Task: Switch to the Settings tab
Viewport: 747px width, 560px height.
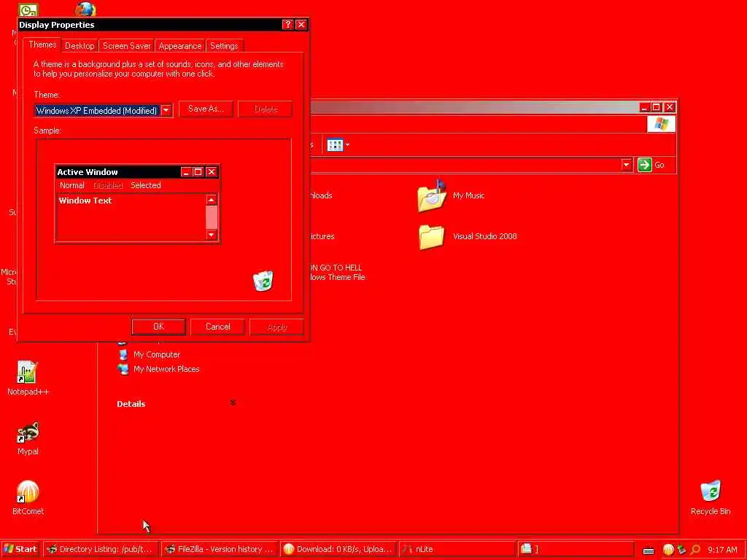Action: (x=224, y=46)
